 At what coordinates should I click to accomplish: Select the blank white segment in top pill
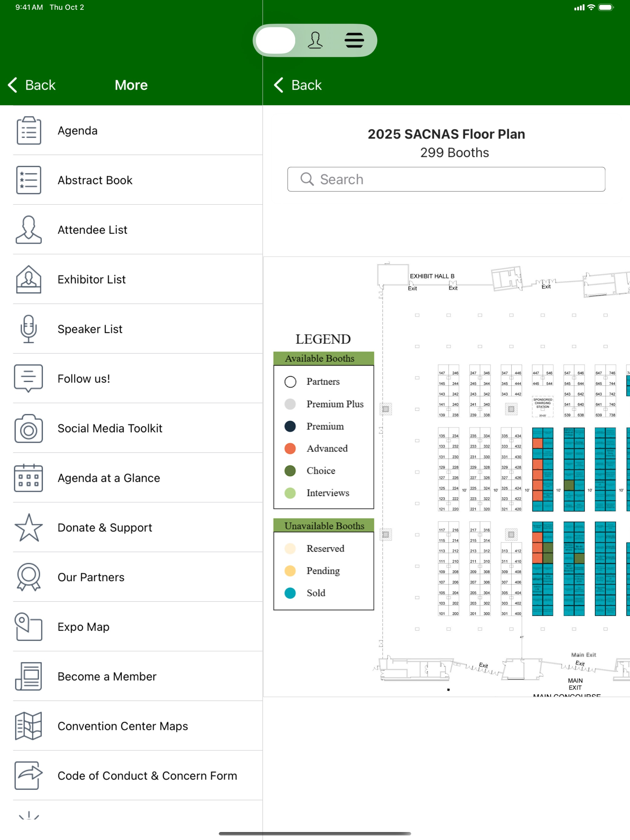click(x=276, y=40)
